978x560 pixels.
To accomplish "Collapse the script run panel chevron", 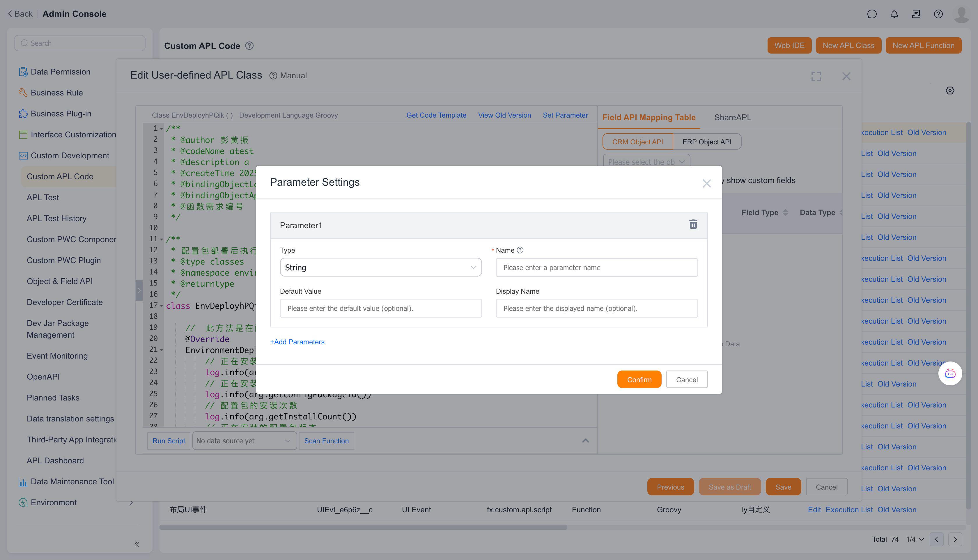I will (585, 441).
